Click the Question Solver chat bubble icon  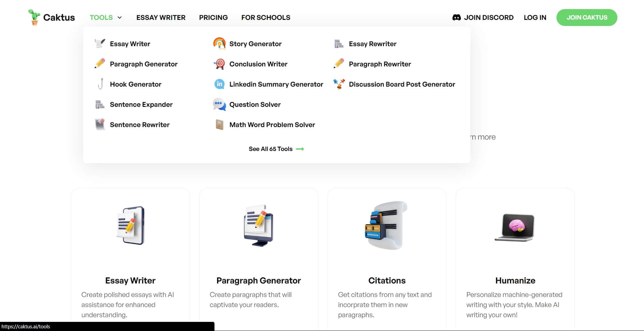click(219, 104)
